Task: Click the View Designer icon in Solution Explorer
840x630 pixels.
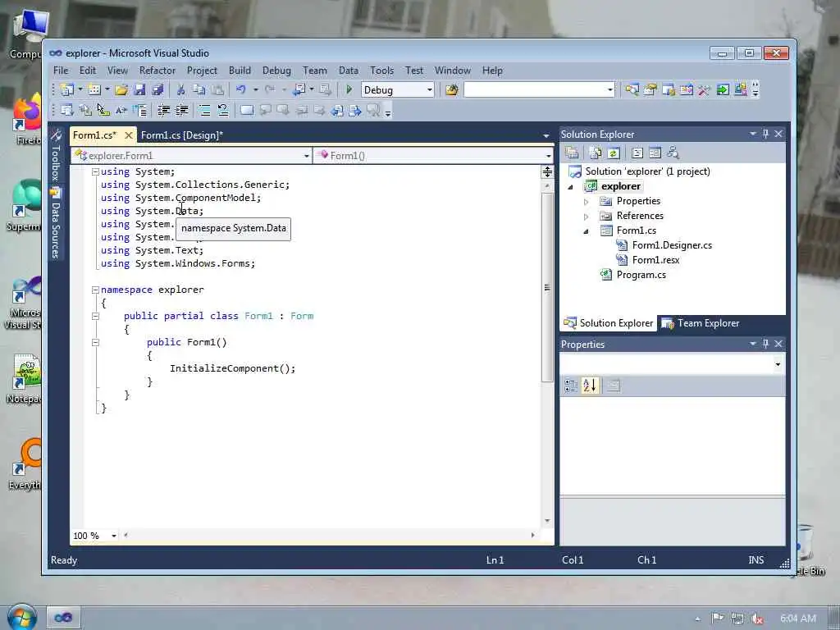Action: click(x=655, y=153)
